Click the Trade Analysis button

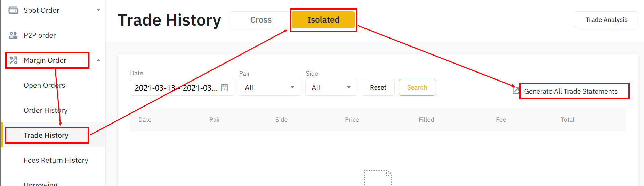click(x=606, y=20)
